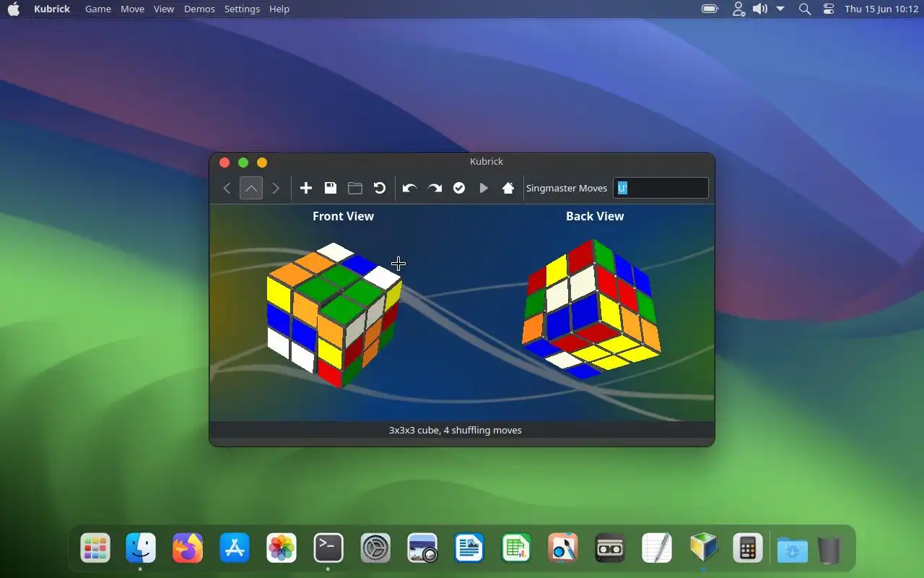Open Finder from the dock
Screen dimensions: 924x578
pyautogui.click(x=141, y=548)
